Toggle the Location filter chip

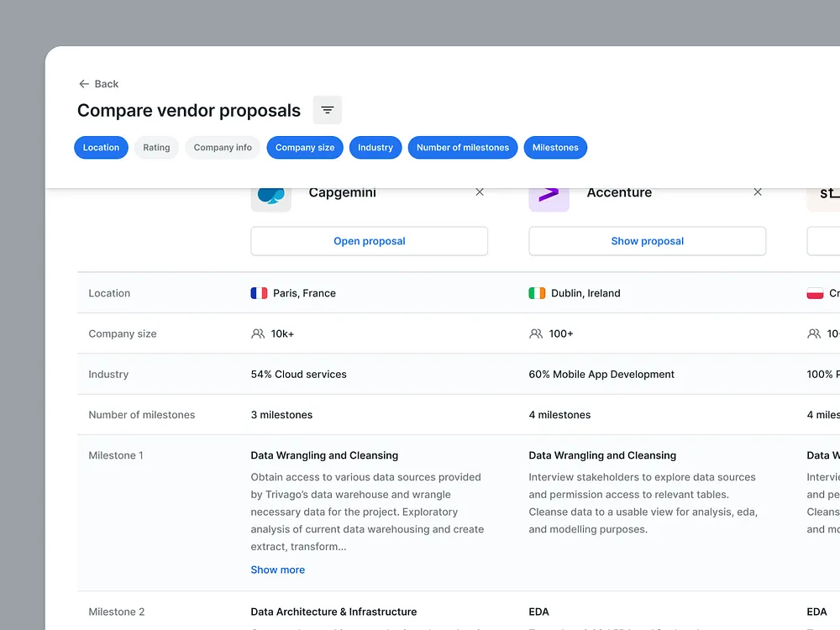tap(101, 147)
